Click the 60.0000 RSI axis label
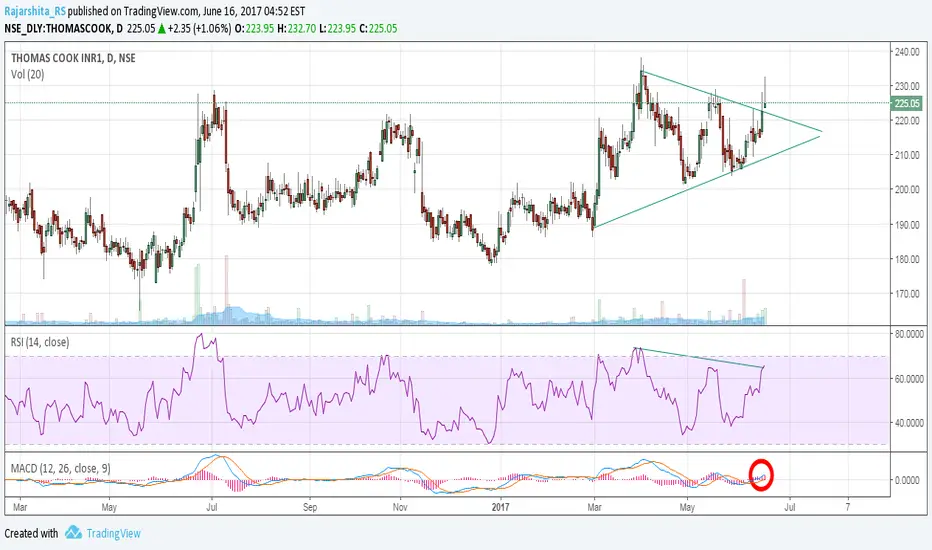Viewport: 932px width, 550px height. pos(909,379)
